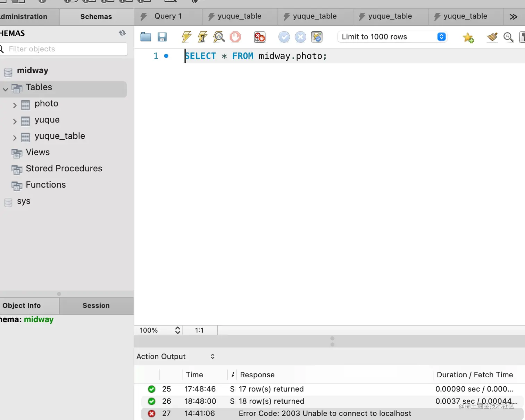
Task: Click the Time column header
Action: [x=194, y=375]
